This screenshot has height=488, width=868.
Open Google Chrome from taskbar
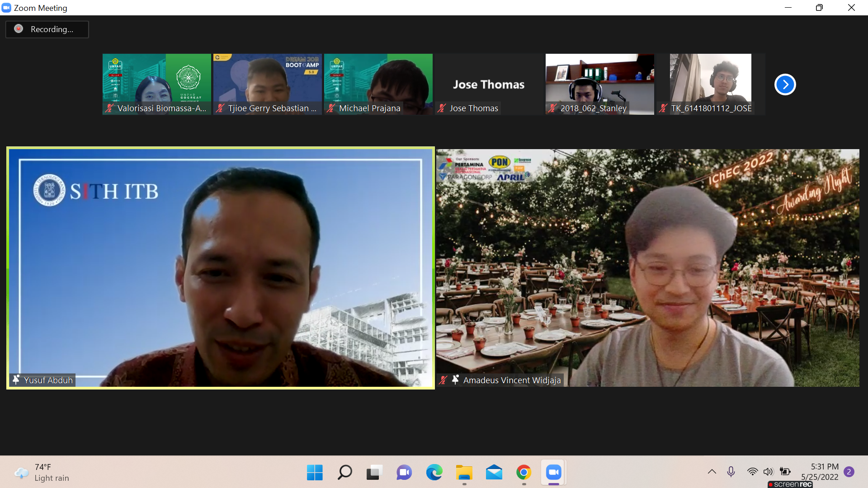pos(524,473)
